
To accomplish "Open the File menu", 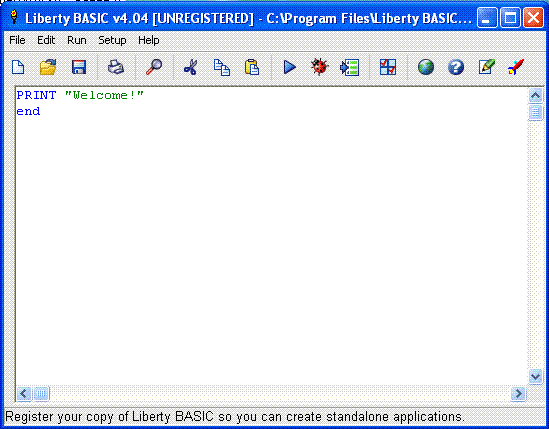I will 17,40.
